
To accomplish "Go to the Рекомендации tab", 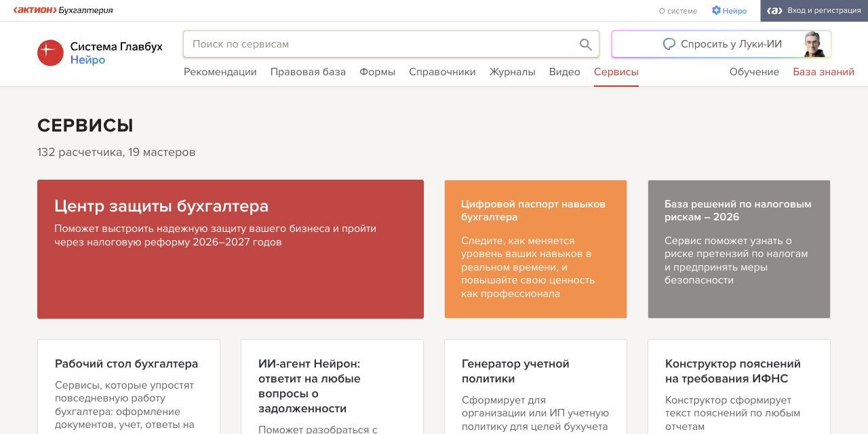I will (220, 72).
